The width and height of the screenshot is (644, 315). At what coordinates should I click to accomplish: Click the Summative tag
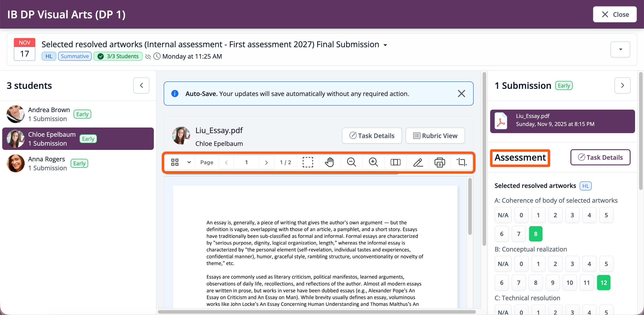pyautogui.click(x=75, y=56)
